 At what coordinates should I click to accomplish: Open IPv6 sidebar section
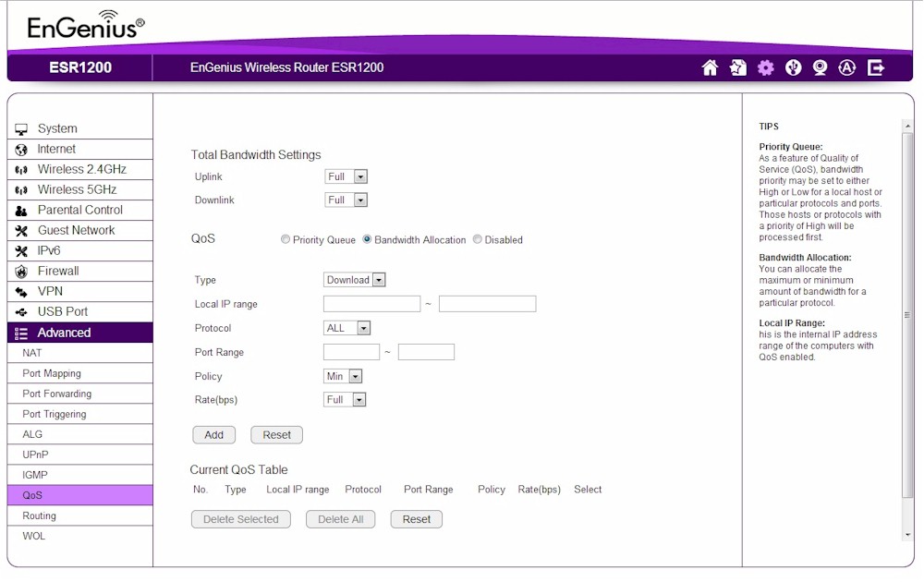click(80, 251)
